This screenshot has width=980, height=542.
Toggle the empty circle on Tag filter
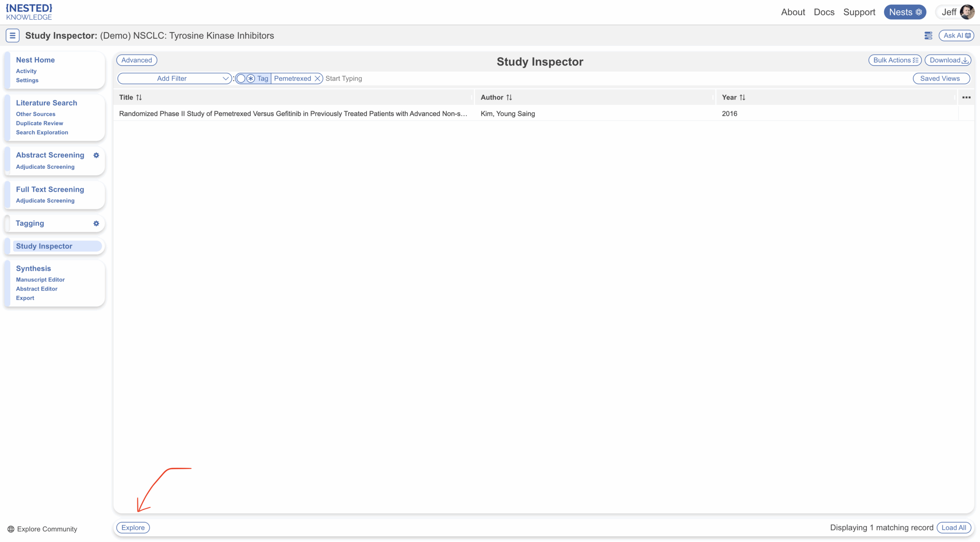tap(241, 78)
